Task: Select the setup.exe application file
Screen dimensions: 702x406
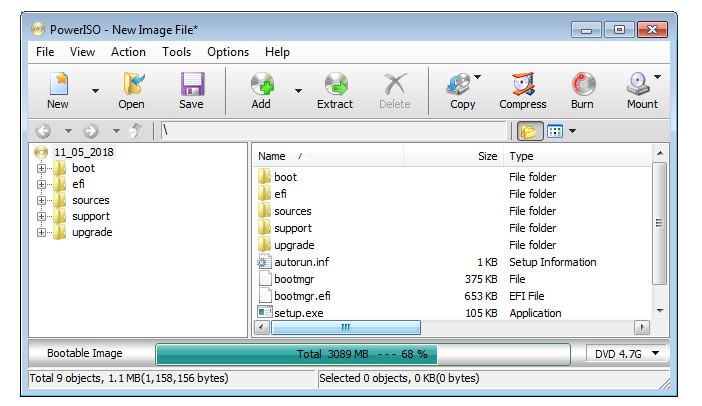Action: click(x=299, y=313)
